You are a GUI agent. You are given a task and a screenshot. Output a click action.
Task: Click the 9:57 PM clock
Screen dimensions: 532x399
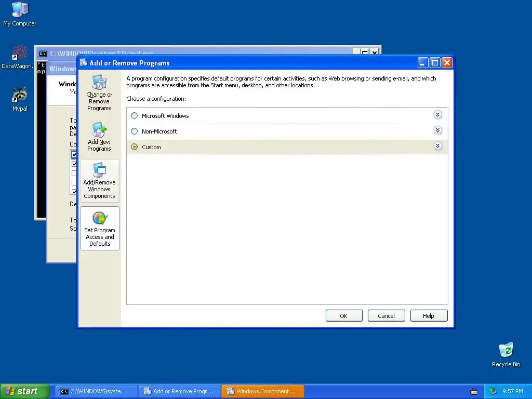(513, 391)
